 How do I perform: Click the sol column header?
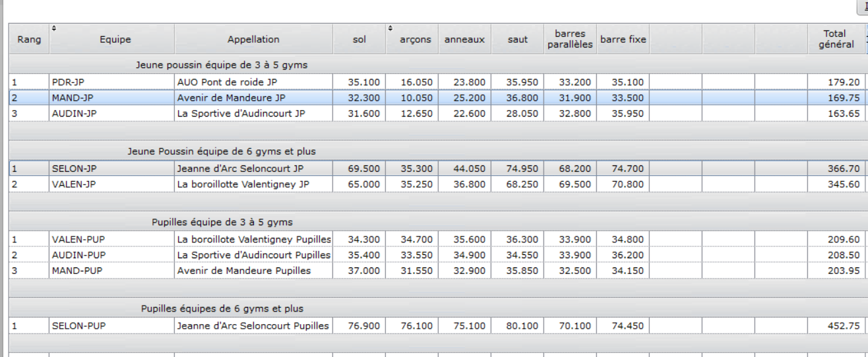(359, 40)
